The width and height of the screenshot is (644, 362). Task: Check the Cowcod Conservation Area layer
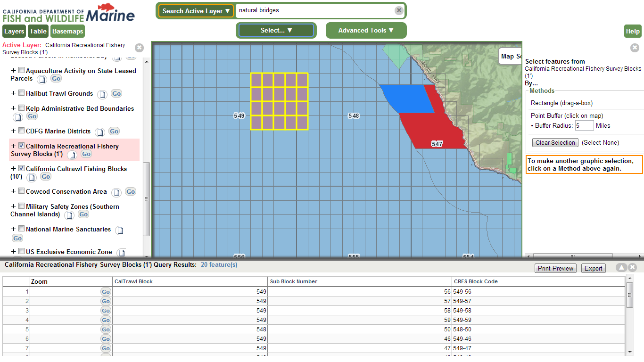21,191
